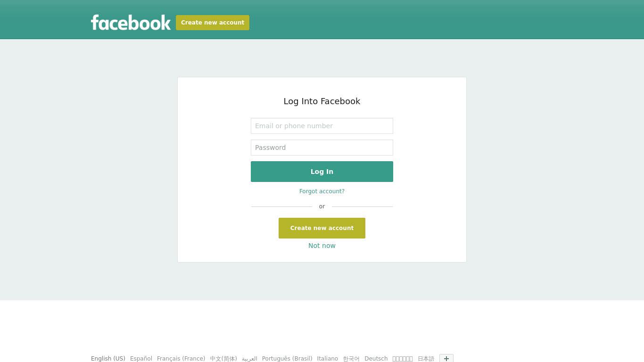Focus the Password field
This screenshot has height=362, width=644.
click(322, 148)
